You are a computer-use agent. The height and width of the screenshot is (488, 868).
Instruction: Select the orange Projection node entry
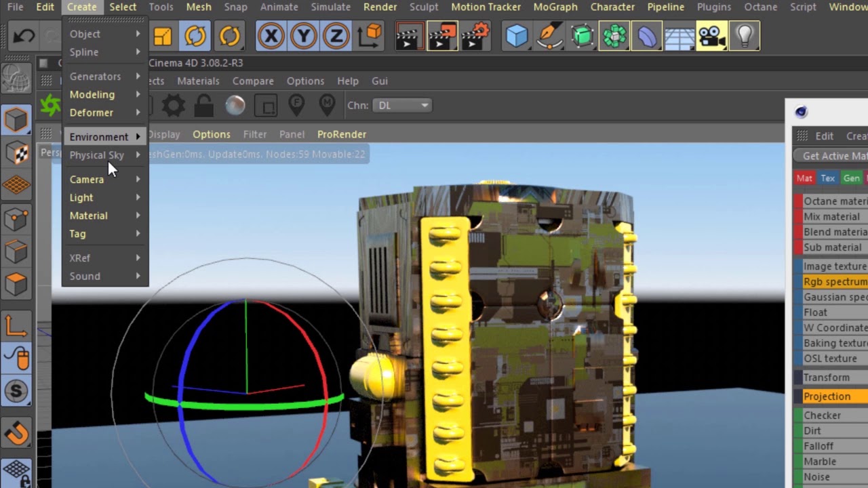(x=831, y=396)
